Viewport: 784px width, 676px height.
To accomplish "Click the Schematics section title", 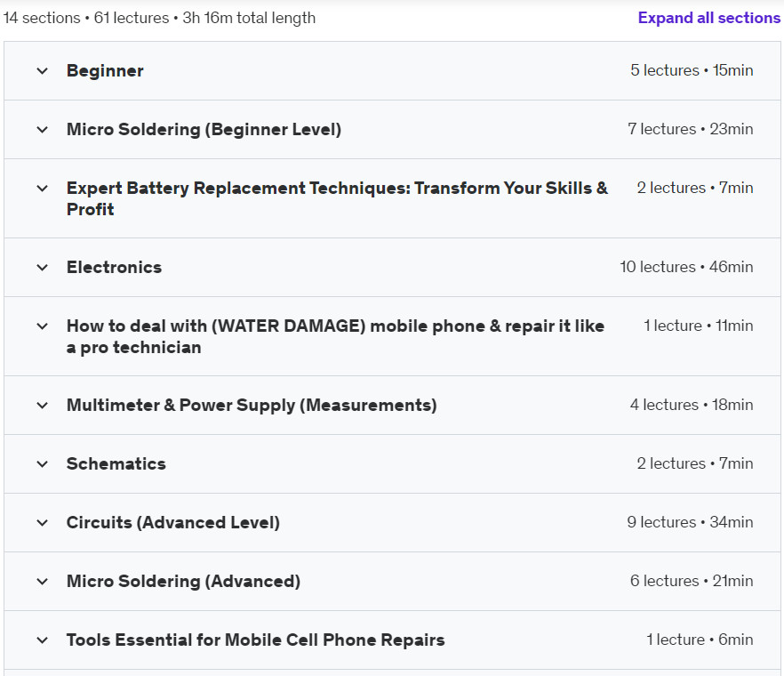I will coord(116,463).
